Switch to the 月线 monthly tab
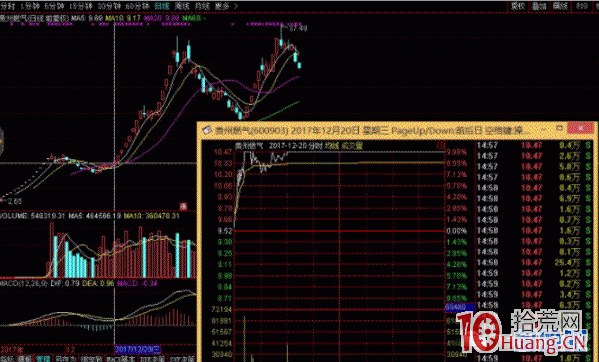 pyautogui.click(x=202, y=6)
